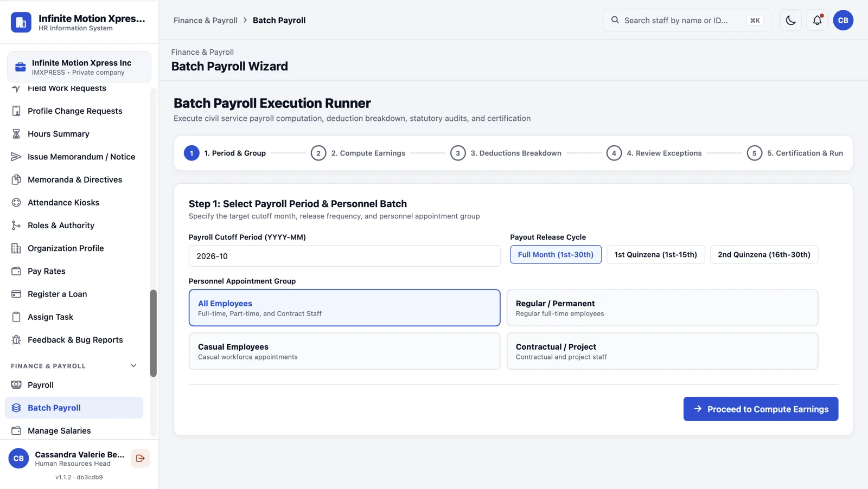Open Register a Loan card icon
The height and width of the screenshot is (489, 868).
(x=16, y=294)
